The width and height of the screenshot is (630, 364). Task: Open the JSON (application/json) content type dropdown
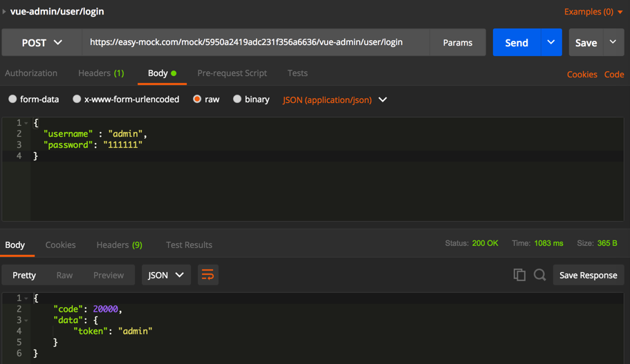pyautogui.click(x=335, y=100)
